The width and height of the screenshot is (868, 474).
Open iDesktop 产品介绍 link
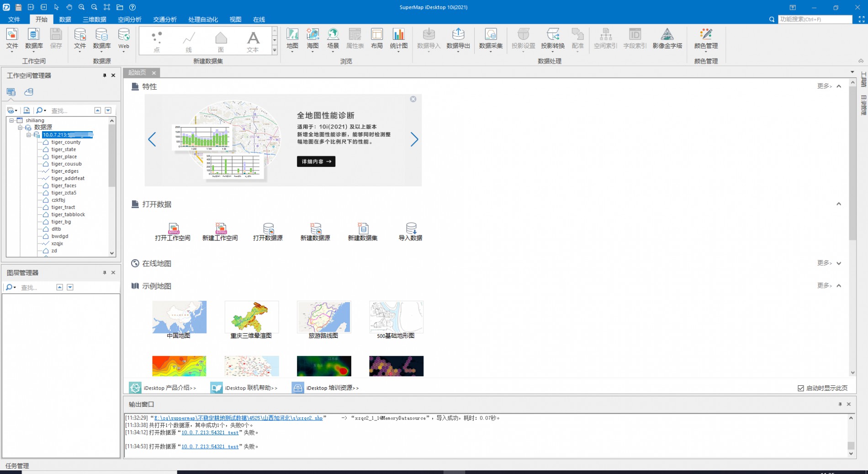[x=163, y=388]
